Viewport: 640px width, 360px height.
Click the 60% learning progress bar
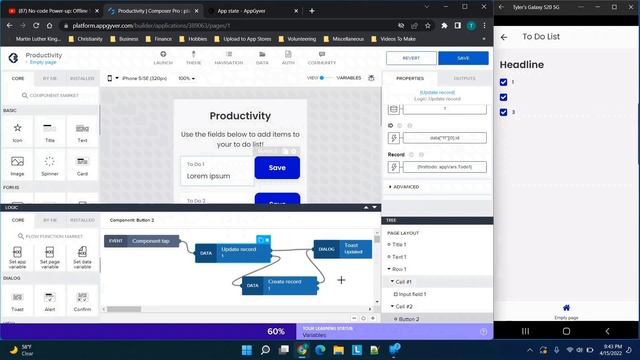tap(148, 331)
